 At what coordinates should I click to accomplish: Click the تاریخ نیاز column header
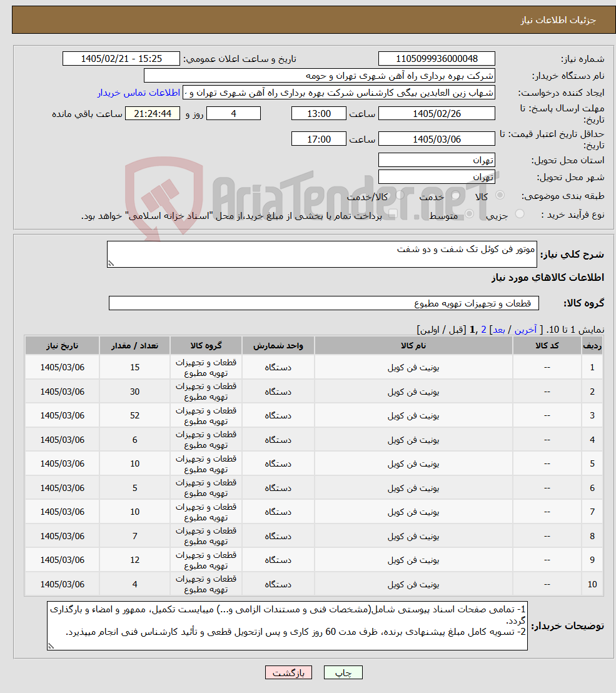pos(63,346)
